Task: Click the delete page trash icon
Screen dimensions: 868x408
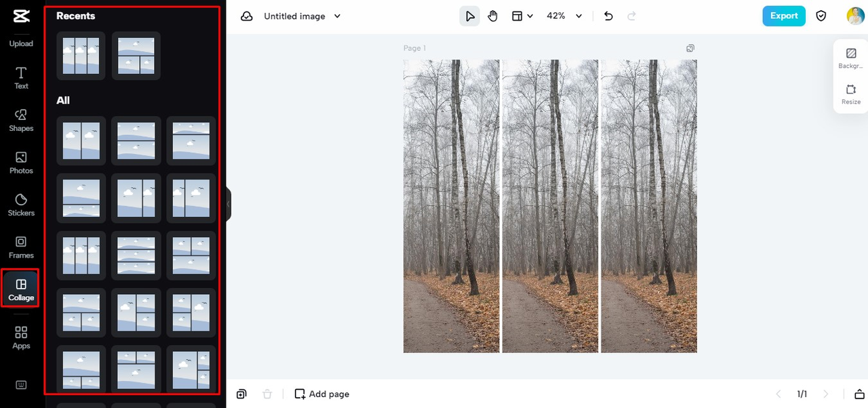Action: (x=267, y=394)
